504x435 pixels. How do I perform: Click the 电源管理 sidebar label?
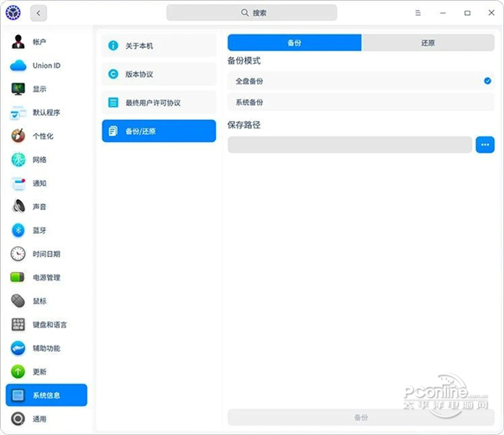[x=46, y=278]
